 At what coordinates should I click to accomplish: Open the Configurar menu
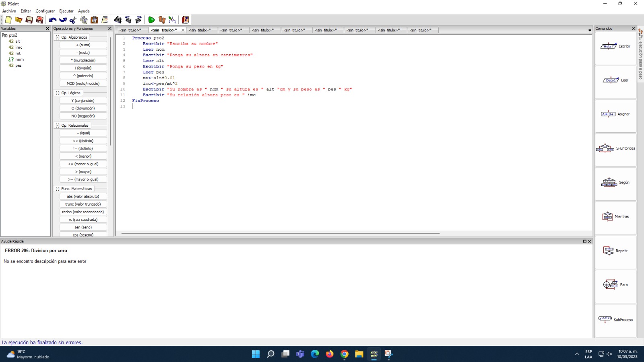[45, 11]
